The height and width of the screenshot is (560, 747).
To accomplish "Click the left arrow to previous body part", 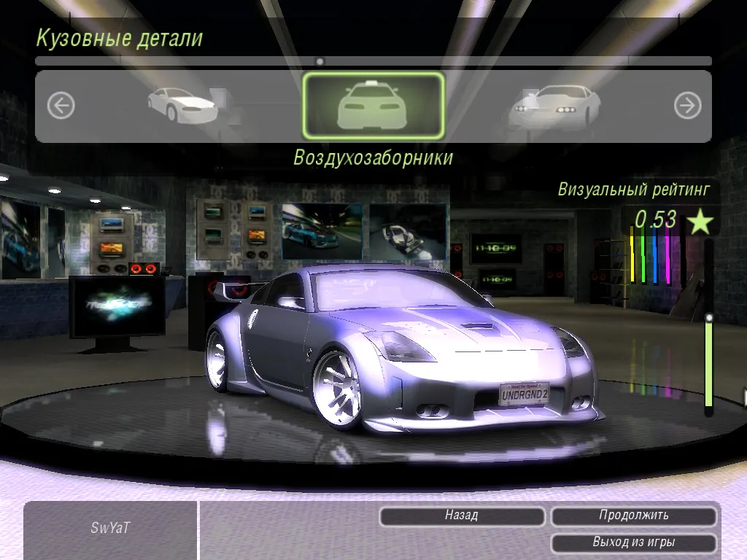I will coord(61,106).
